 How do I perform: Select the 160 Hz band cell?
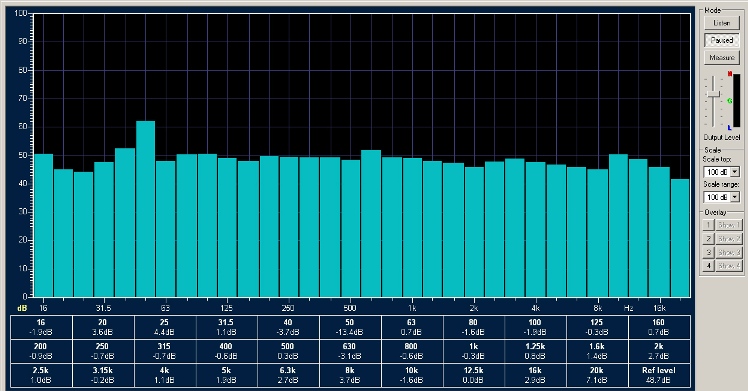tap(659, 327)
